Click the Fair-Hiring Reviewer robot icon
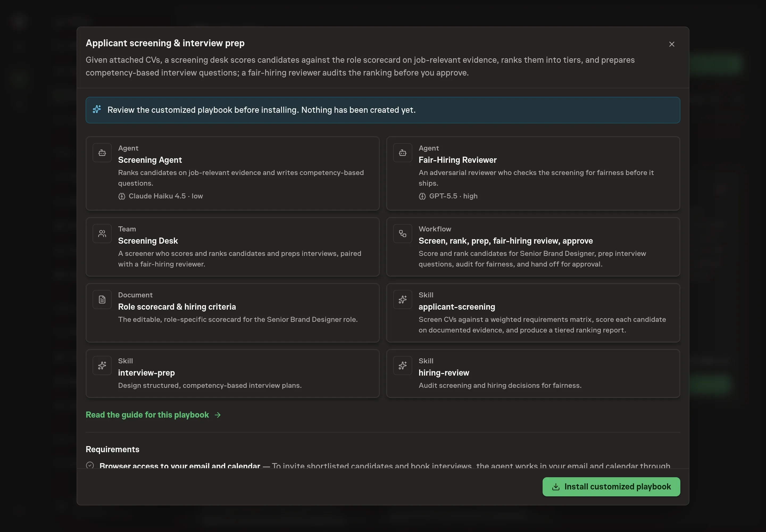 [402, 153]
